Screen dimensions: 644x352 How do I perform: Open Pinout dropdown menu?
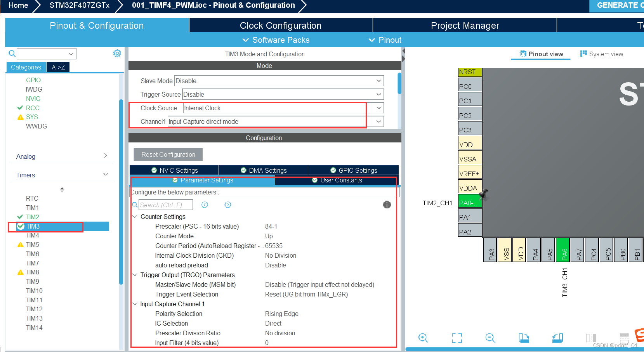[x=385, y=40]
